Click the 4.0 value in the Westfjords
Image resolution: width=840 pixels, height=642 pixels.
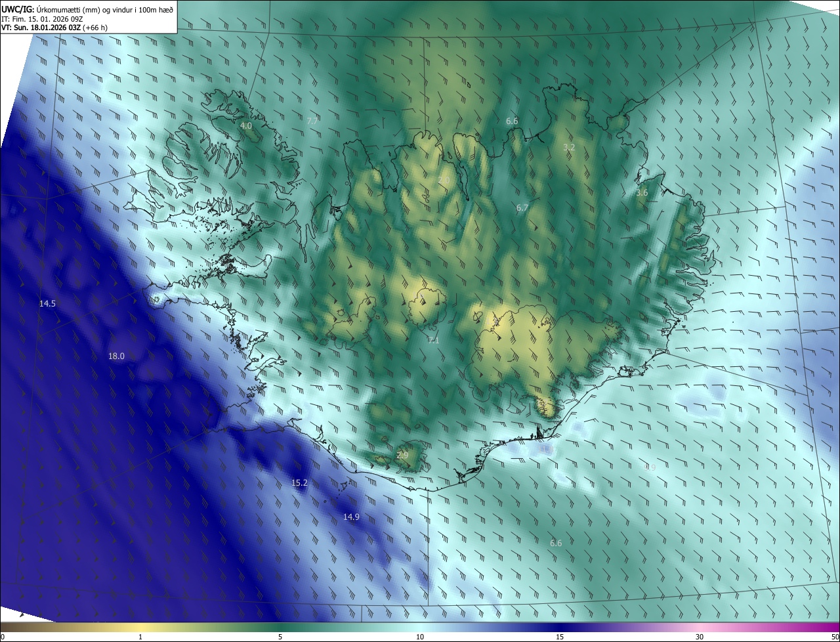pos(246,125)
